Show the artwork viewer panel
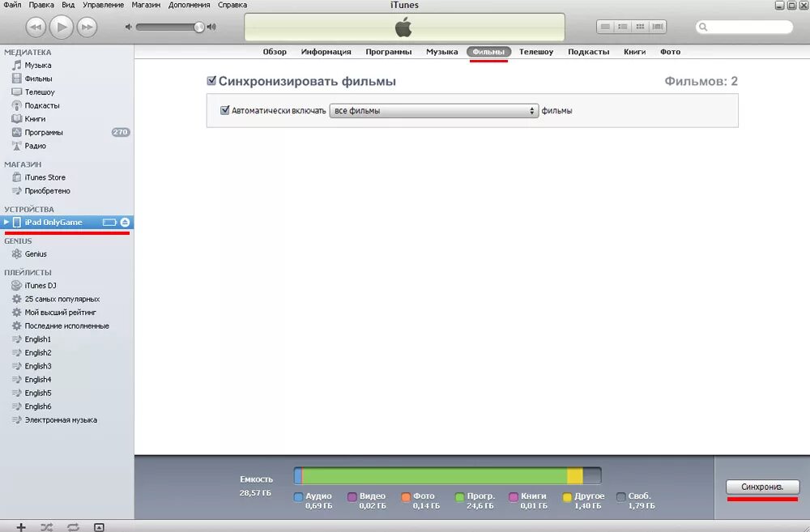 point(99,527)
